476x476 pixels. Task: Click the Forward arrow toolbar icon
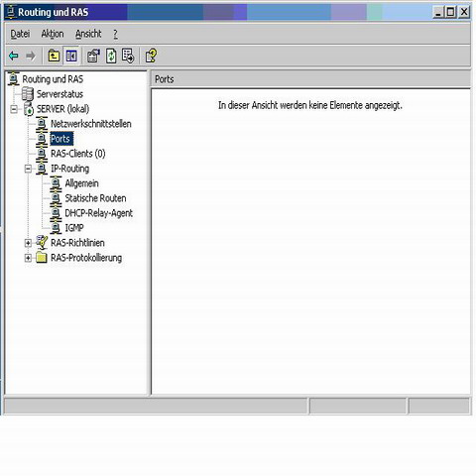pos(31,56)
